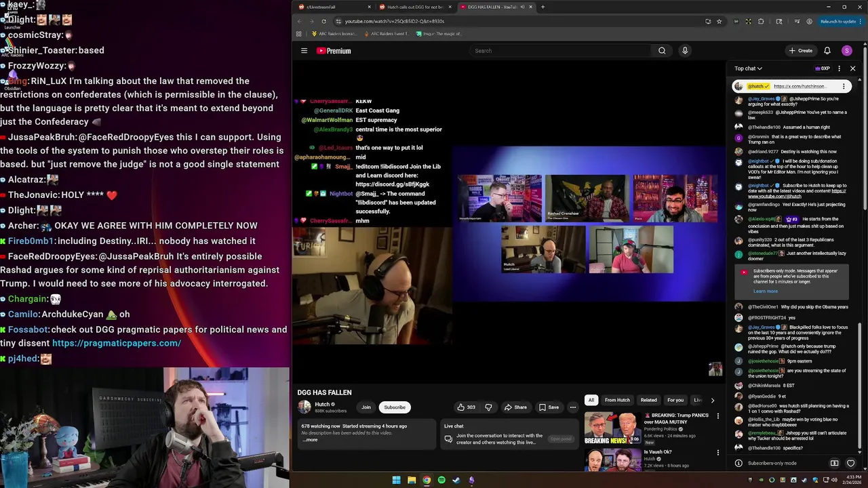The image size is (868, 488).
Task: Submit search with the magnifier icon
Action: (662, 51)
